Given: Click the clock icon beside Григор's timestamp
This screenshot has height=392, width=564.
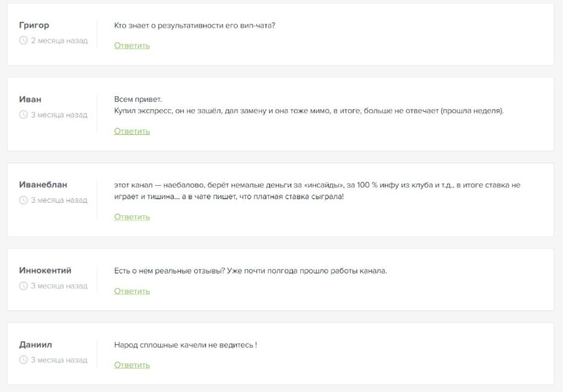Looking at the screenshot, I should [24, 41].
